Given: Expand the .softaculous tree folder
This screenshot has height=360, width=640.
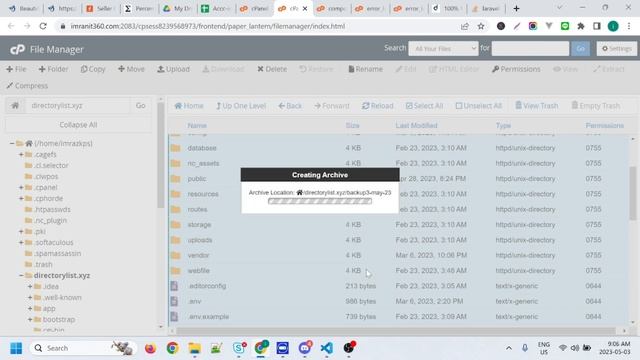Looking at the screenshot, I should click(21, 242).
